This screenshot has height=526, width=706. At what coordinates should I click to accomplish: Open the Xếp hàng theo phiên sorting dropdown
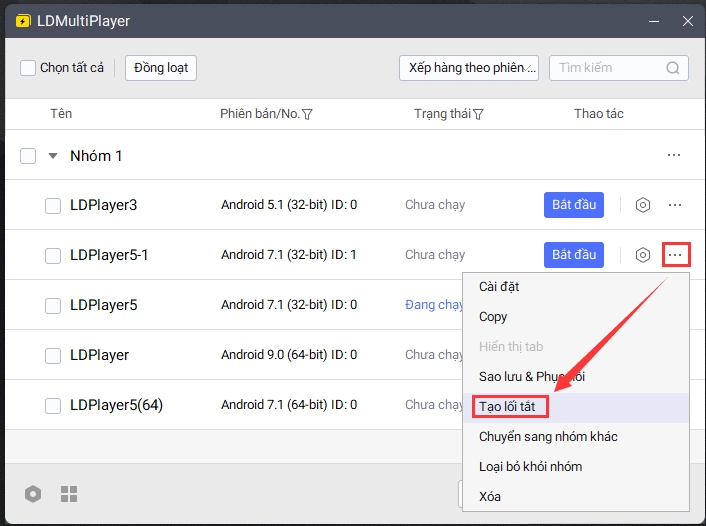coord(469,68)
